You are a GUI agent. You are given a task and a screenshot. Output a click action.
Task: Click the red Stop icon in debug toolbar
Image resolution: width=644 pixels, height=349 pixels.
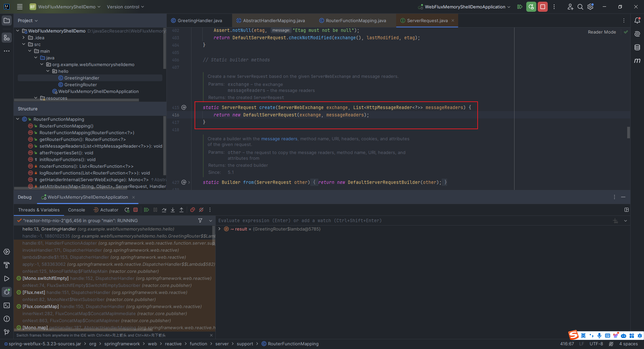pyautogui.click(x=136, y=210)
